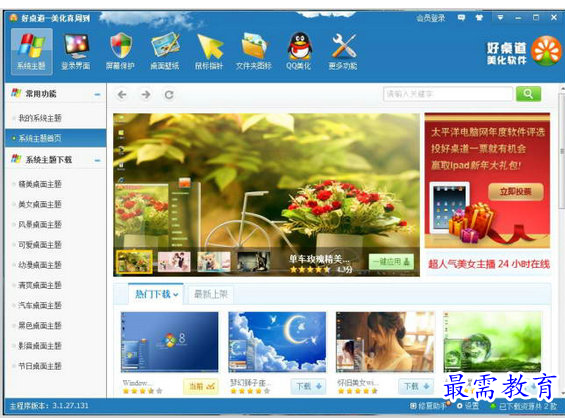The height and width of the screenshot is (418, 565).
Task: Select the 系统主题 toolbar icon
Action: tap(32, 52)
